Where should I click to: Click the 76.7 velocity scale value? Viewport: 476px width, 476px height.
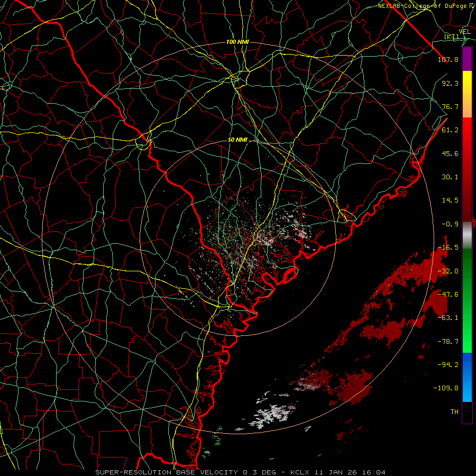(450, 106)
